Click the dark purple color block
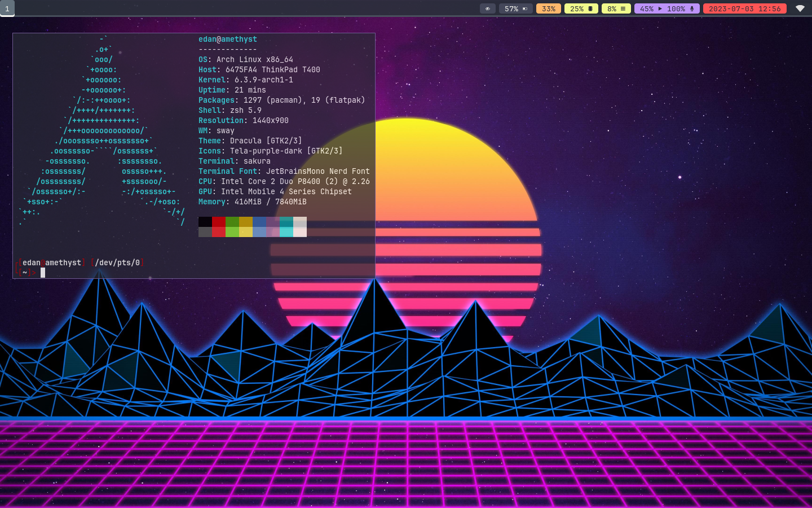This screenshot has height=508, width=812. point(273,222)
